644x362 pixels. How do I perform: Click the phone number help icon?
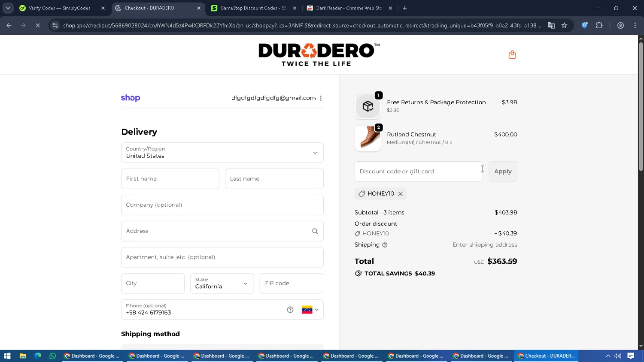click(x=290, y=310)
